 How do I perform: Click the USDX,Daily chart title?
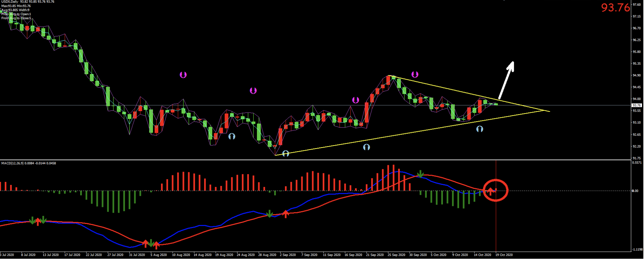(10, 2)
